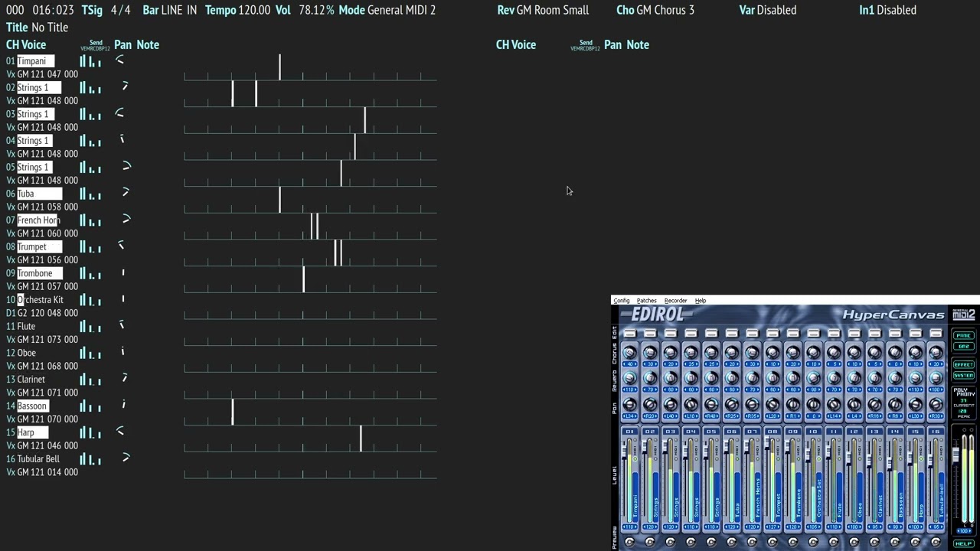Select the Orchestra Kit voice on channel 10
The image size is (980, 551).
[40, 300]
